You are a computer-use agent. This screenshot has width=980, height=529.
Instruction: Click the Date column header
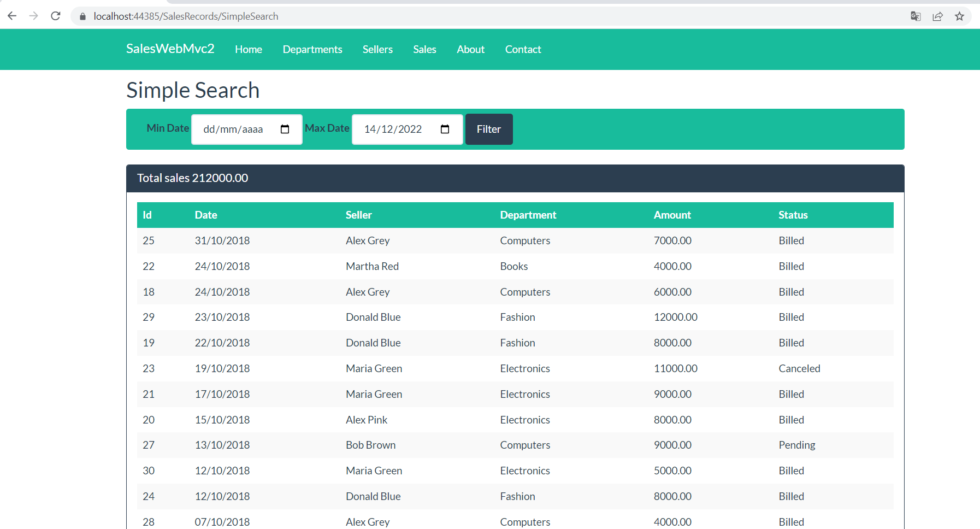(206, 215)
